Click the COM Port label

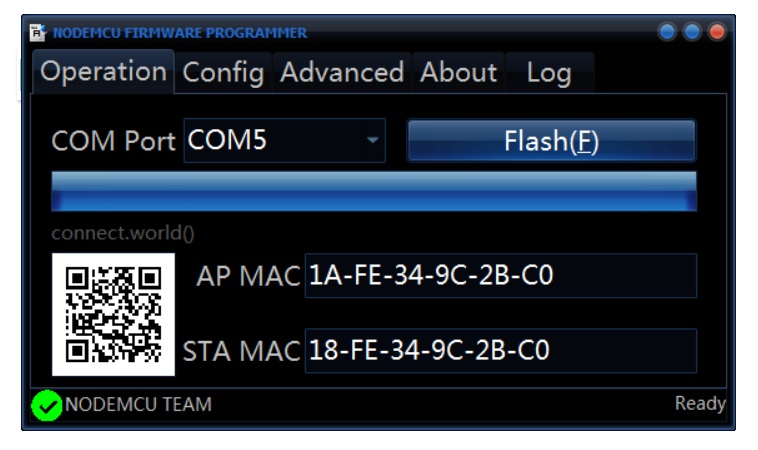tap(114, 141)
